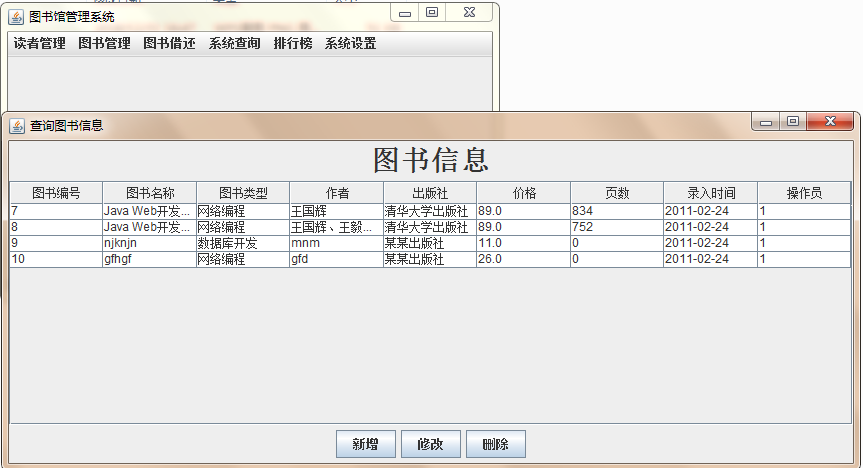Click the 2011-02-24 date in row 9
The image size is (863, 468).
711,243
